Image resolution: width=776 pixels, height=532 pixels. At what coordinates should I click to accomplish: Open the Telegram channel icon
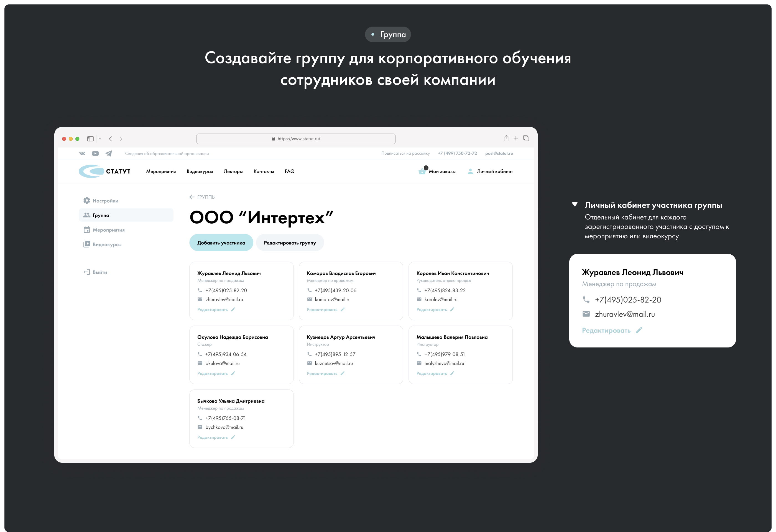coord(109,154)
